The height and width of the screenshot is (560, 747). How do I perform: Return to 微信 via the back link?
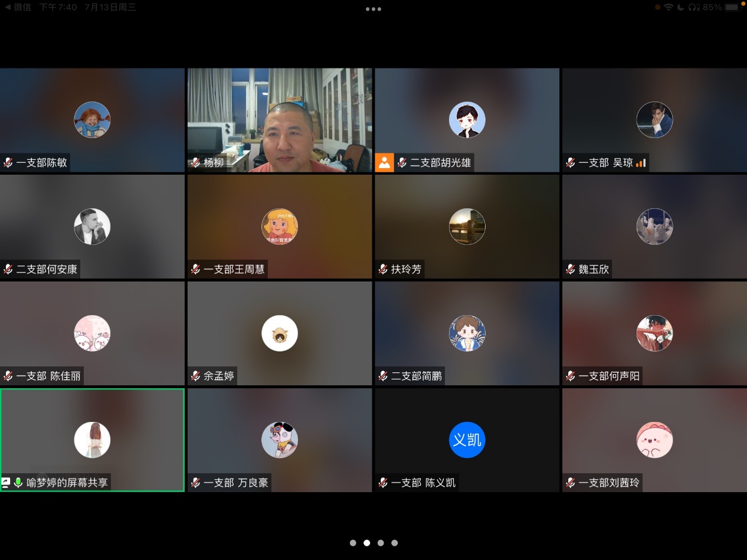[x=18, y=7]
